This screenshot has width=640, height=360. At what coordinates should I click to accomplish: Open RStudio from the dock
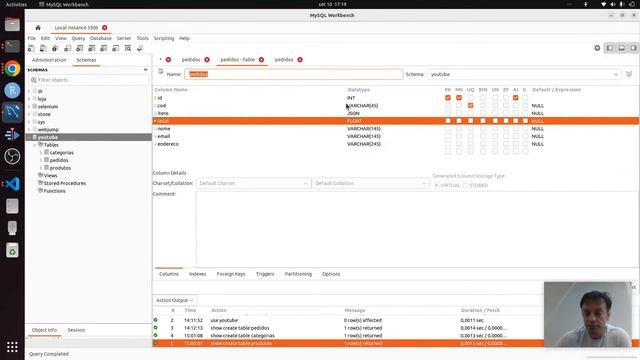point(12,90)
